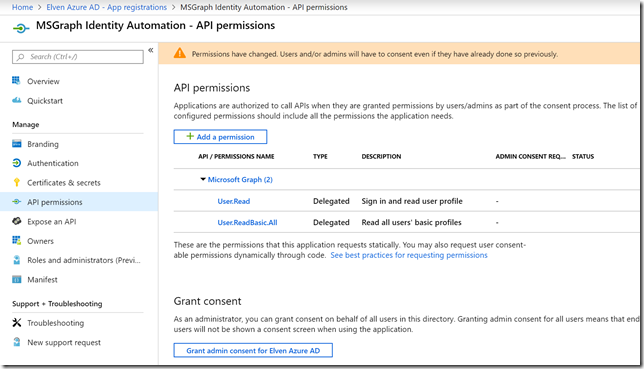The width and height of the screenshot is (644, 369).
Task: Click the app registration icon beside page title
Action: [21, 28]
